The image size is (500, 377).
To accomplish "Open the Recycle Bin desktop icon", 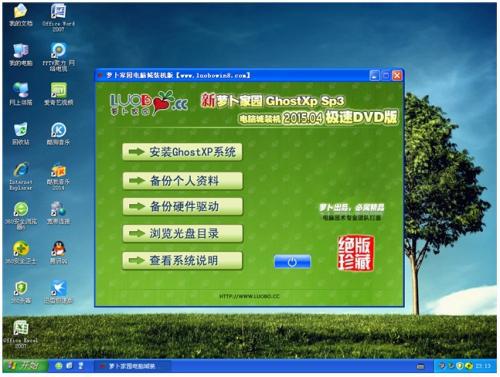I will [x=21, y=133].
